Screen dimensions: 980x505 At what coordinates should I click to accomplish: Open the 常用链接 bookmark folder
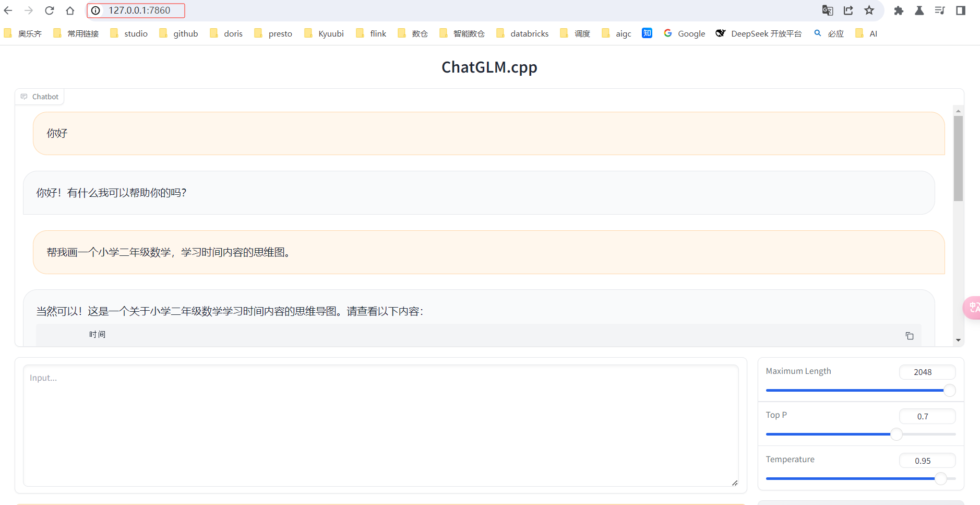click(76, 33)
